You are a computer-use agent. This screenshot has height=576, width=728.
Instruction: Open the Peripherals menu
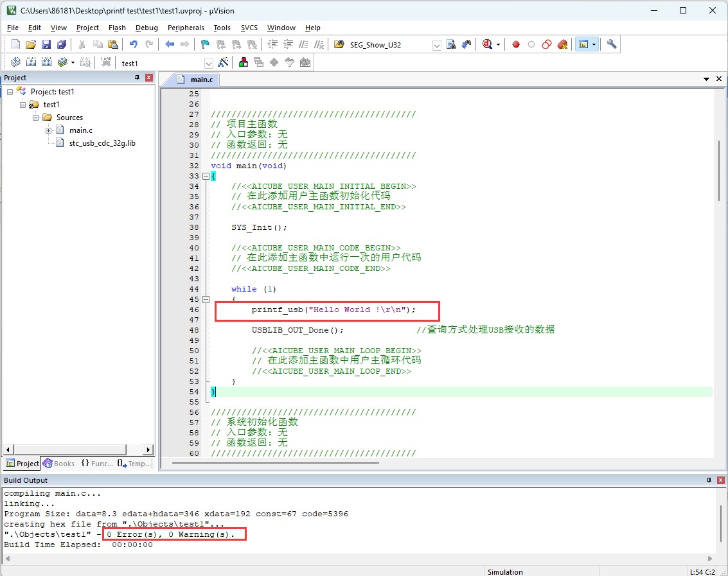click(x=186, y=28)
